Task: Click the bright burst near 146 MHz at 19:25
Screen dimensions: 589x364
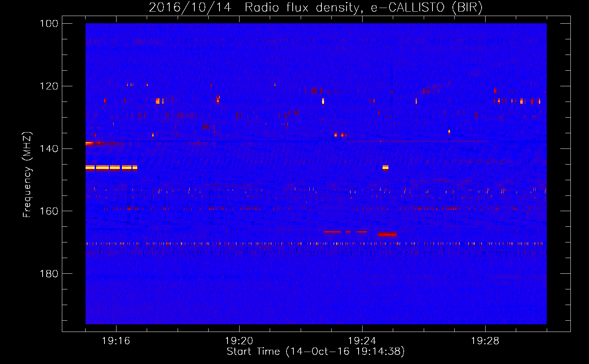Action: click(386, 168)
